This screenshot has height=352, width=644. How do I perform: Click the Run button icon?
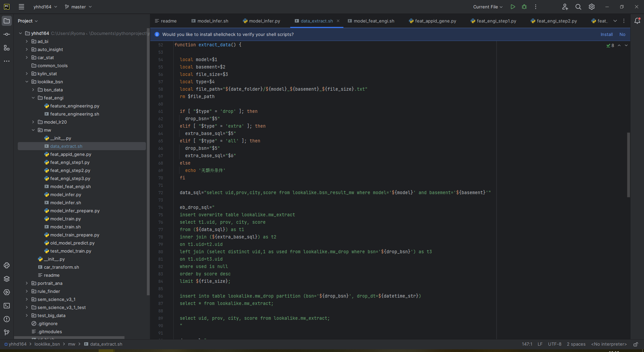pyautogui.click(x=513, y=7)
